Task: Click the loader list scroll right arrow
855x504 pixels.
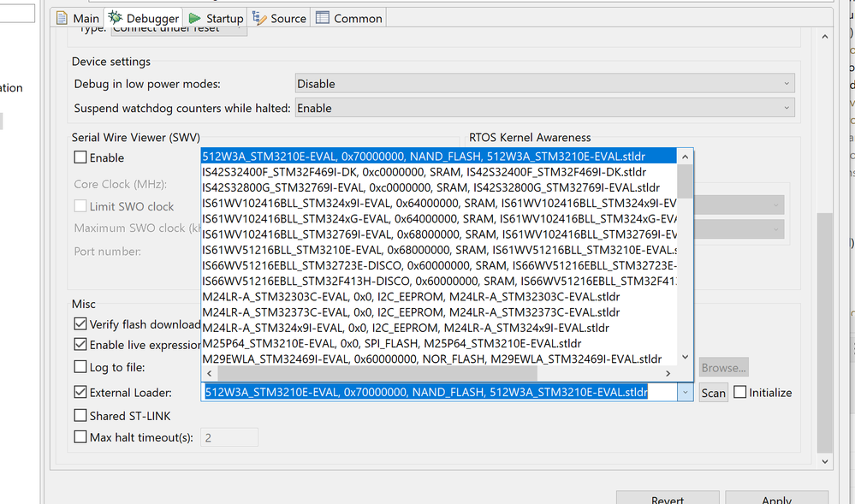Action: (668, 374)
